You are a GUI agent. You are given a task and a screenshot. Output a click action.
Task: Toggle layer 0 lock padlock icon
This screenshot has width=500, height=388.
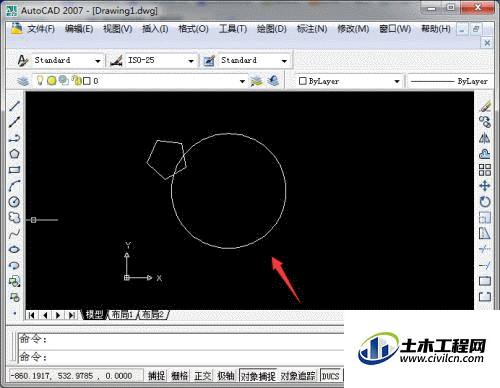(77, 80)
